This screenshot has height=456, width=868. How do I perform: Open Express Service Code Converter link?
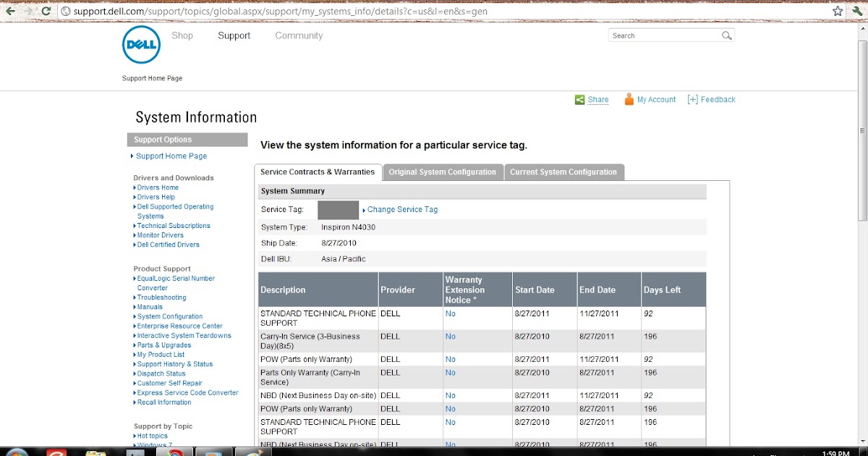(188, 392)
